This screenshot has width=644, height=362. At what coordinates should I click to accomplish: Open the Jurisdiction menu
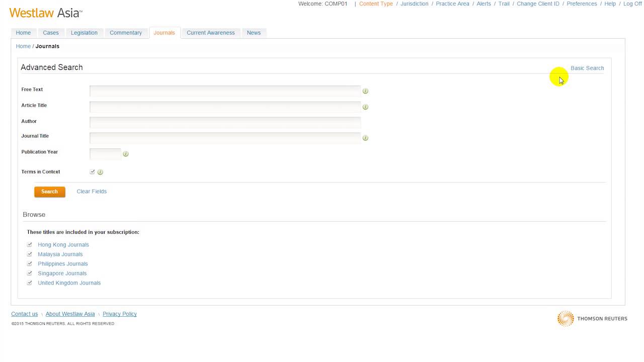pos(415,4)
